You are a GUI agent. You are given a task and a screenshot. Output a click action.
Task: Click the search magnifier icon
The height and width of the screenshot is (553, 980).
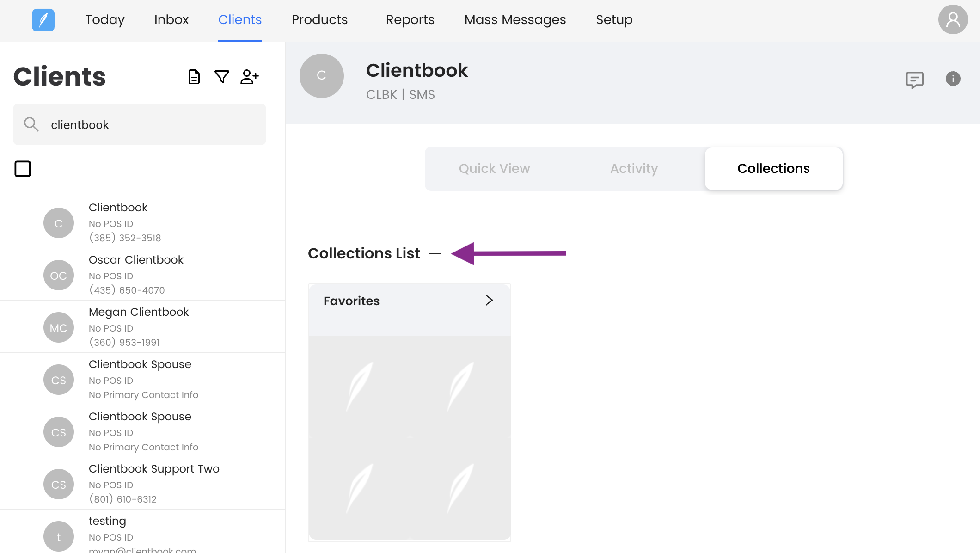(31, 124)
